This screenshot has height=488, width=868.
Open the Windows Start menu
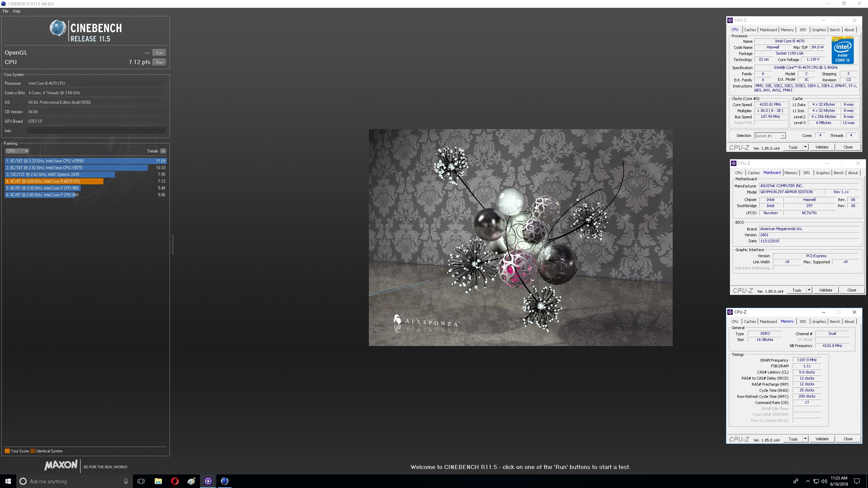tap(8, 481)
